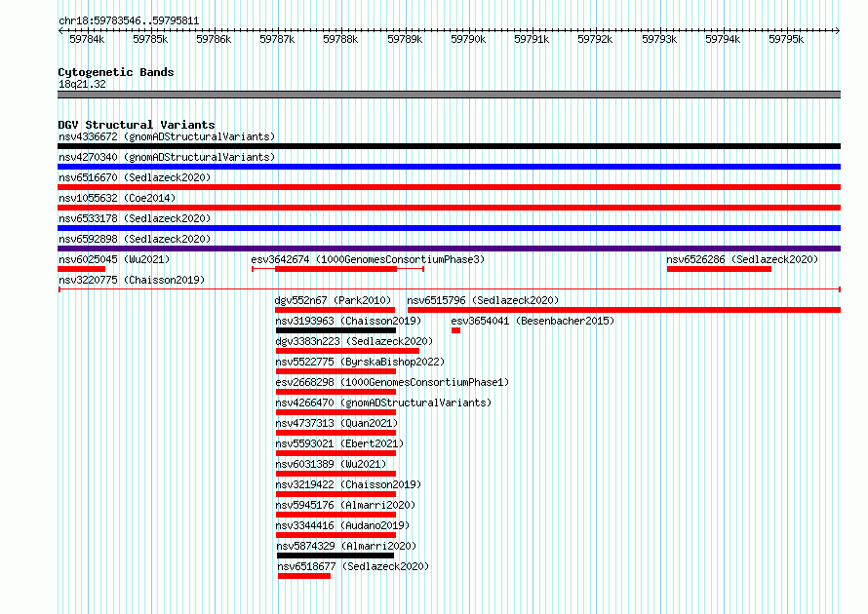Select nsv6526286 (Sedlazeck2020) label

[742, 259]
